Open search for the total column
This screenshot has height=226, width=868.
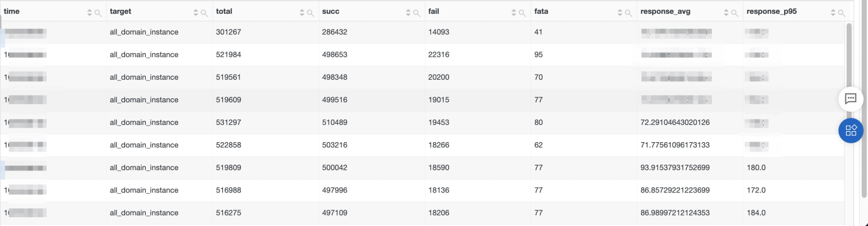[x=311, y=13]
